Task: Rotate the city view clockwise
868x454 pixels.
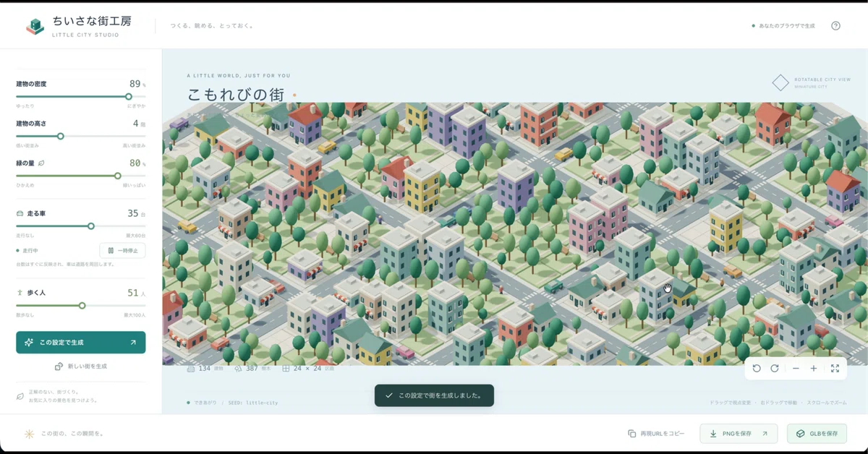Action: click(775, 369)
